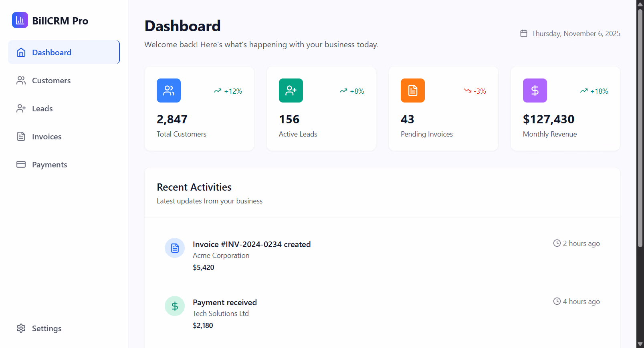Click the scrollbar down arrow
644x348 pixels.
640,344
